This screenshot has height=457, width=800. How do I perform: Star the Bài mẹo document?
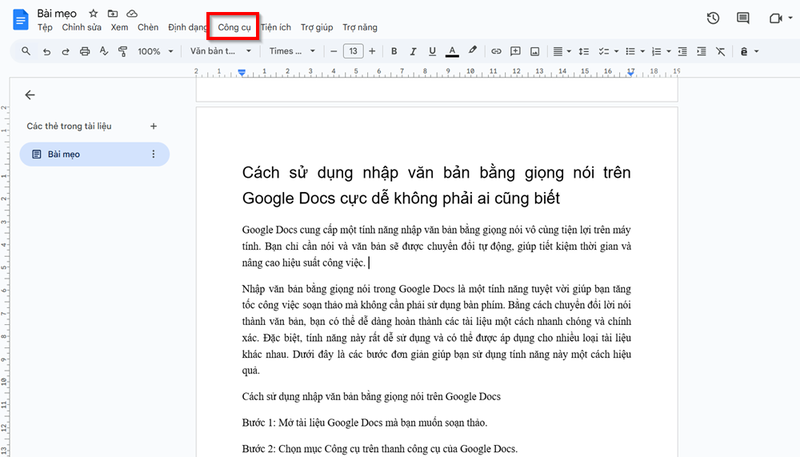click(x=93, y=14)
